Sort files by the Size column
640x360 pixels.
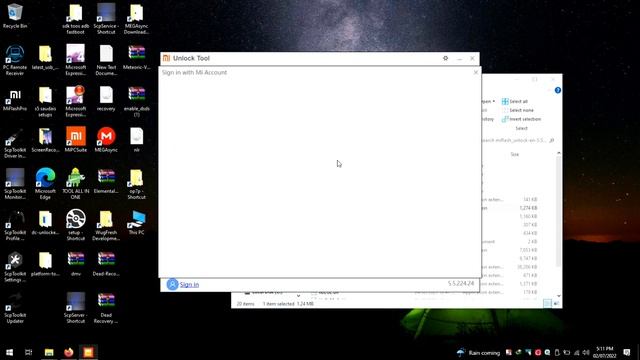tap(515, 154)
